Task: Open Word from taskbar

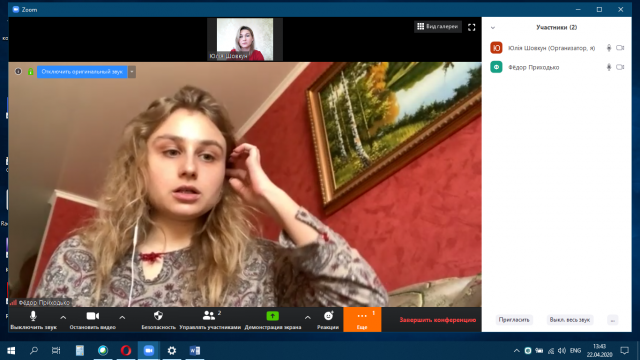Action: tap(195, 351)
